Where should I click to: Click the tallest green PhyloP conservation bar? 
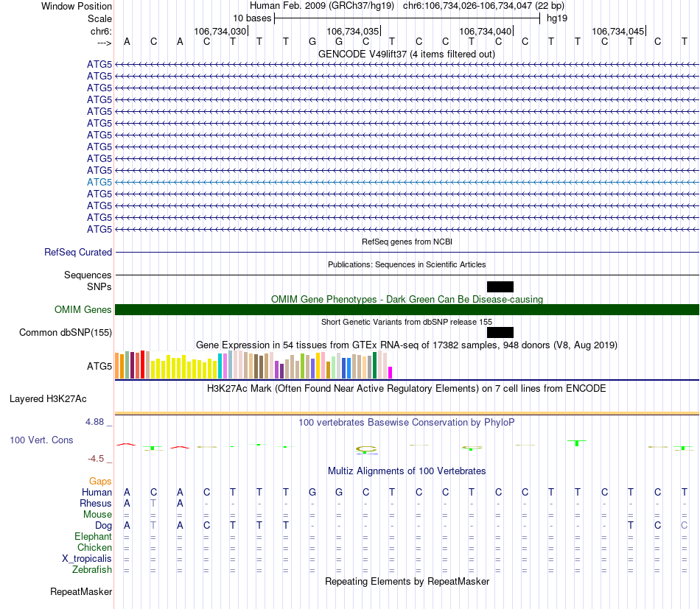point(577,443)
